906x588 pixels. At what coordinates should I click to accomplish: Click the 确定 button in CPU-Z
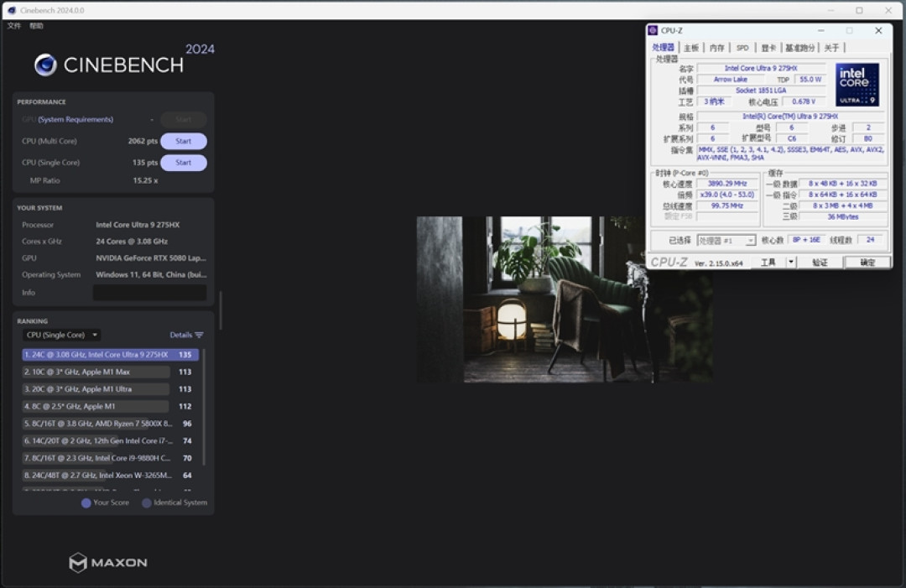[867, 263]
